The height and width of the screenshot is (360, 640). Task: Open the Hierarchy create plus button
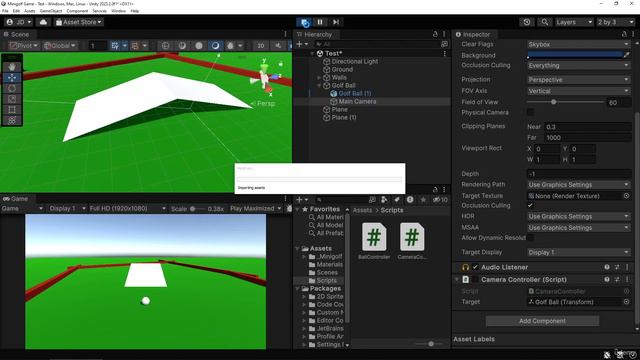302,44
